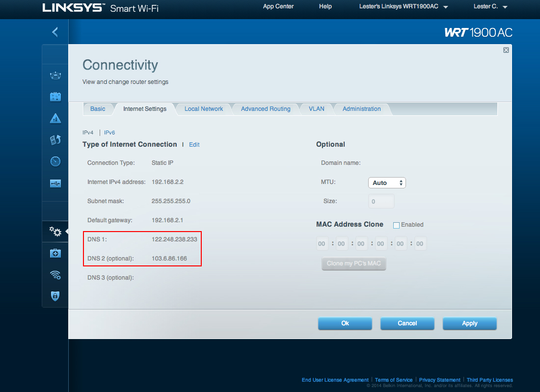
Task: Switch to the Local Network tab
Action: click(204, 109)
